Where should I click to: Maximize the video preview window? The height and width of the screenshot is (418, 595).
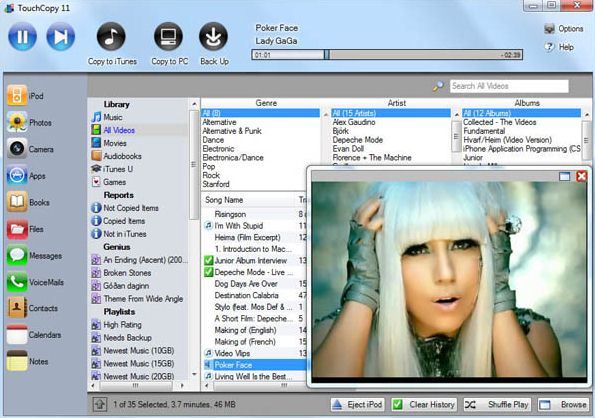[x=565, y=176]
